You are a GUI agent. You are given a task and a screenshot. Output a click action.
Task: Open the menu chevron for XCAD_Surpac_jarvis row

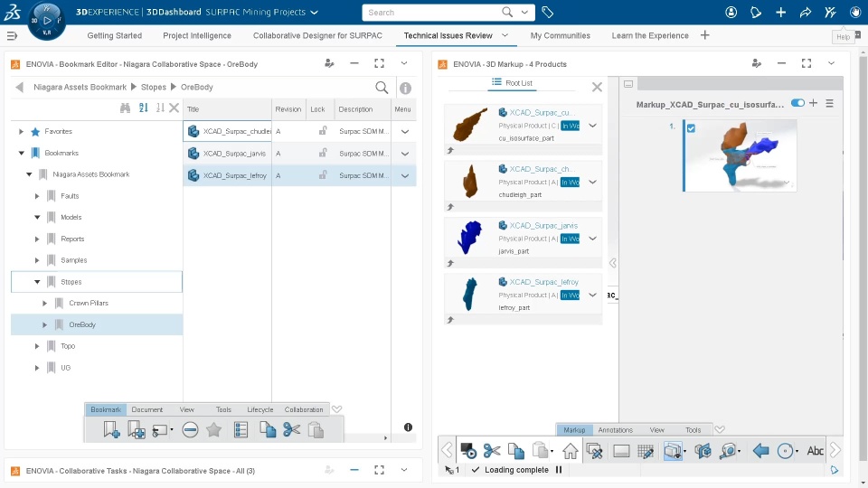405,154
